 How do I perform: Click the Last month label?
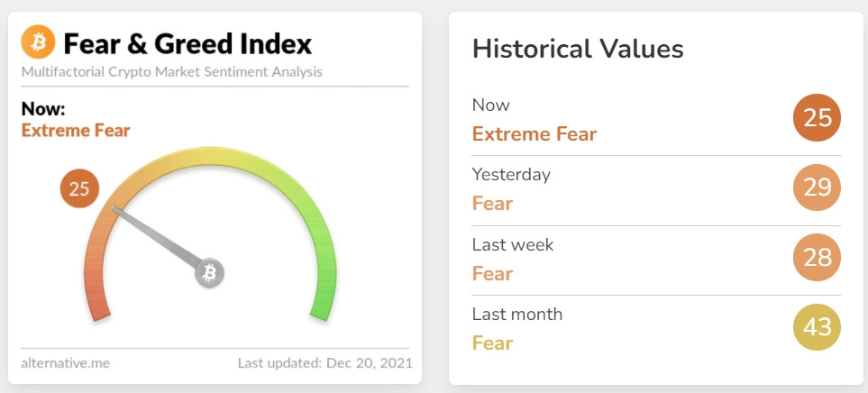point(517,315)
